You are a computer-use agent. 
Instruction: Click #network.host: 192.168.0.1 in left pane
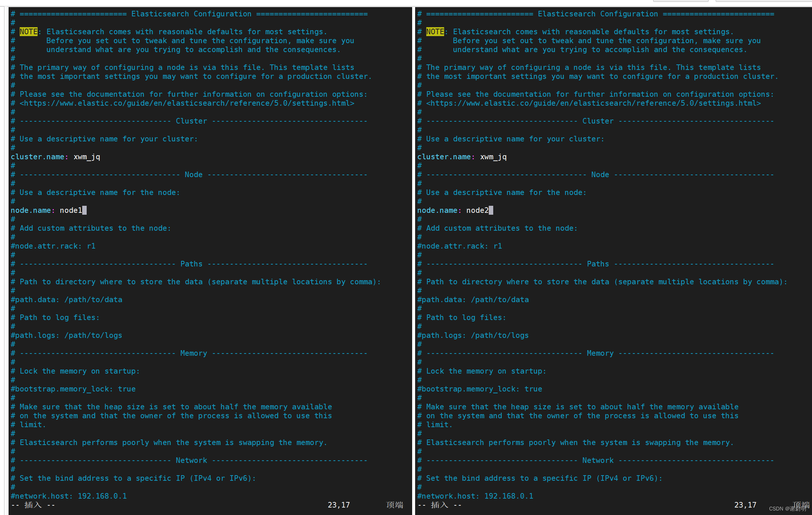[69, 496]
